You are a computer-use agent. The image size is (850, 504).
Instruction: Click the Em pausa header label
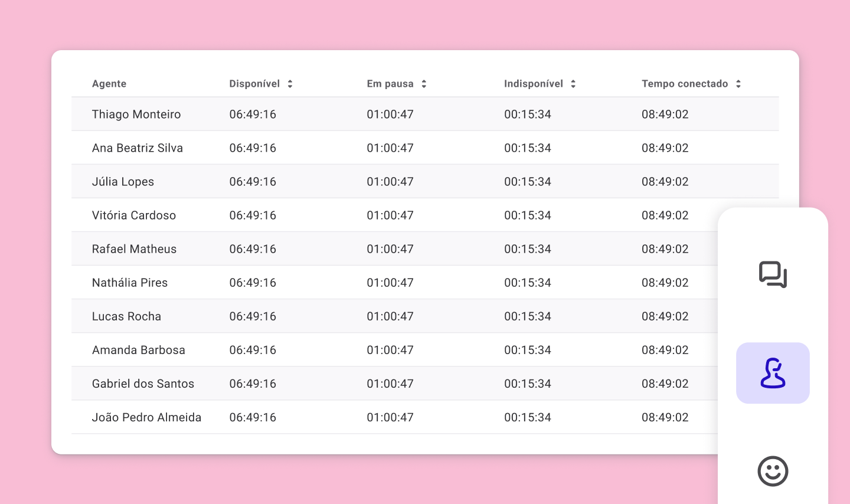coord(390,84)
